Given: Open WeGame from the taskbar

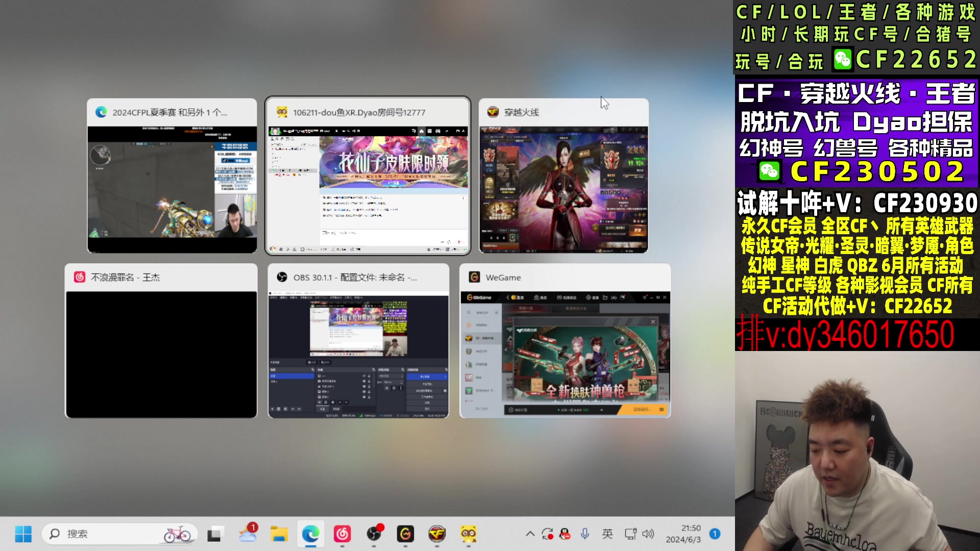Looking at the screenshot, I should 406,534.
